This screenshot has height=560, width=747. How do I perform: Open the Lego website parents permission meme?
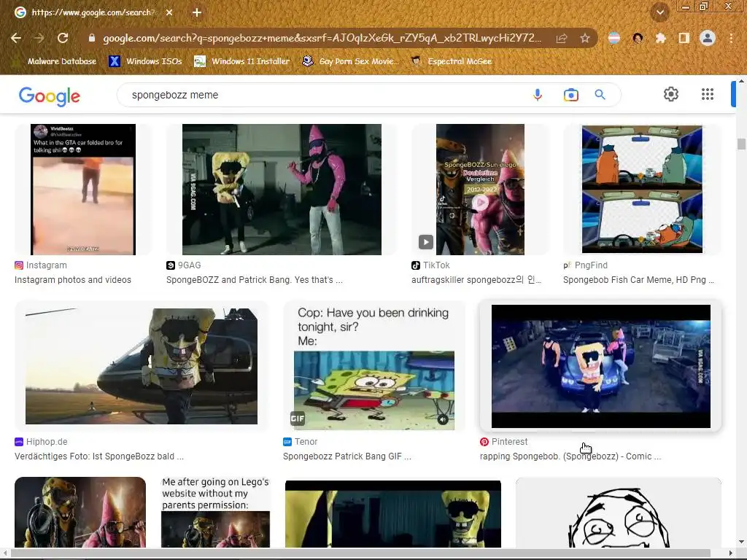tap(216, 513)
